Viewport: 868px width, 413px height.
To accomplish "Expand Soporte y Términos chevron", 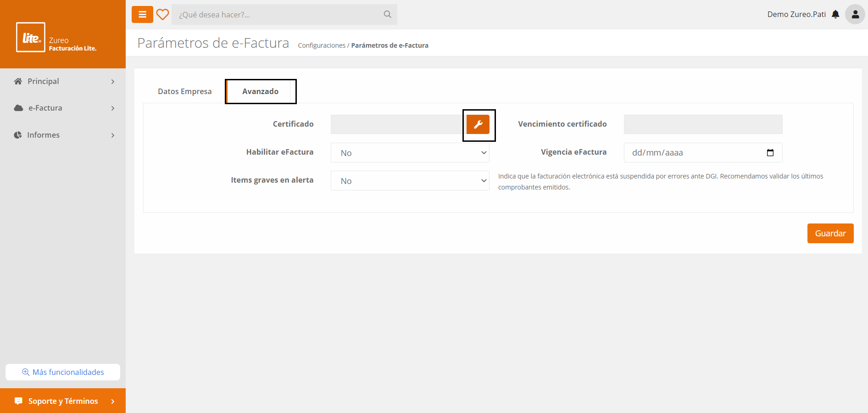I will [113, 402].
